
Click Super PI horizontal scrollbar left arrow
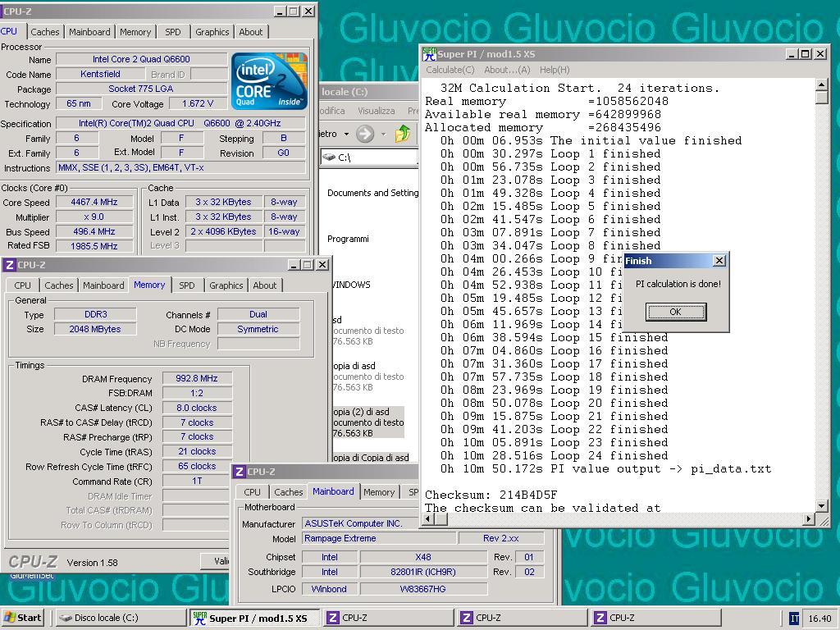coord(427,518)
